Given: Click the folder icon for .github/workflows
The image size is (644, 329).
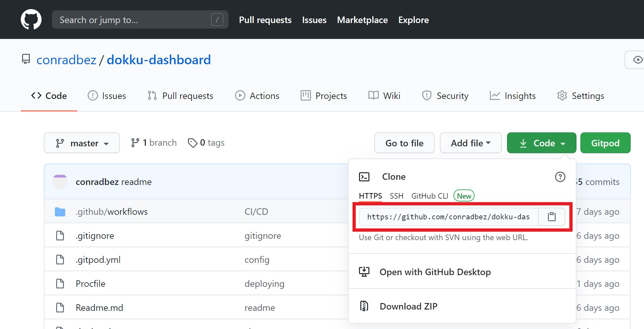Looking at the screenshot, I should click(x=60, y=212).
